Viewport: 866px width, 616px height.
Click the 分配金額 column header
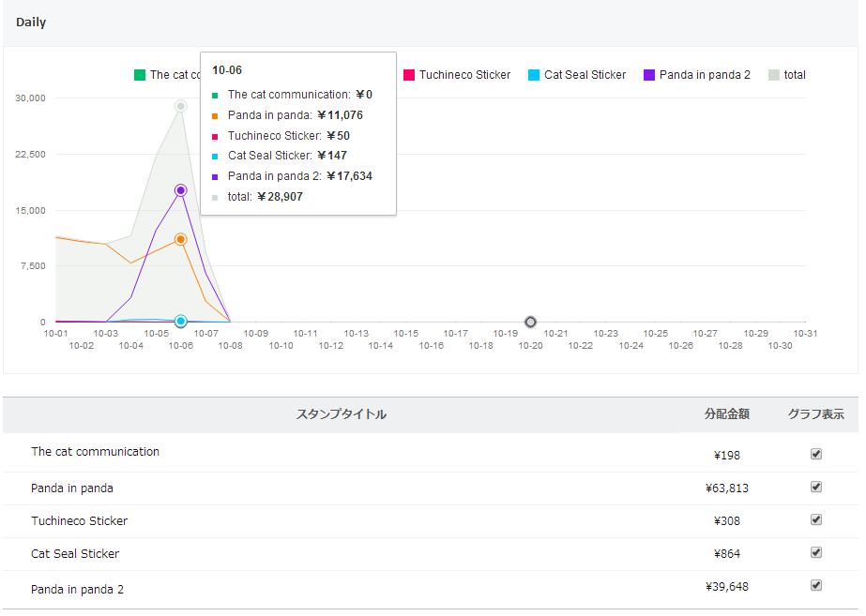(x=727, y=414)
